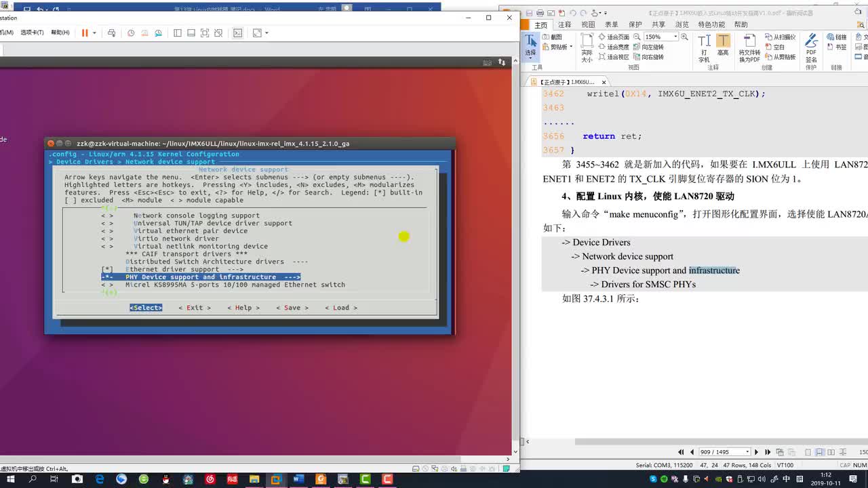Select the 打字机 typewriter tool
Viewport: 868px width, 488px height.
(705, 48)
